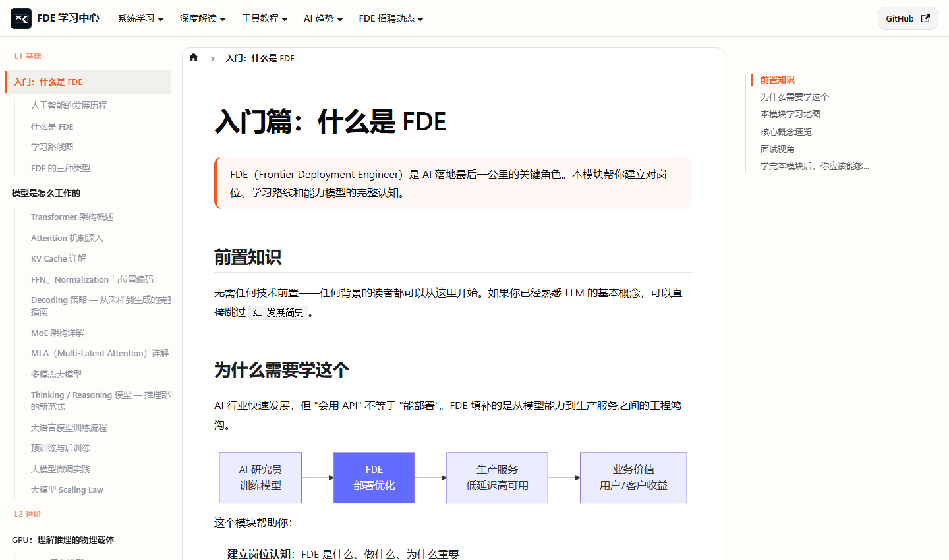Screen dimensions: 949x560
Task: Open the GitHub external link button
Action: pos(907,18)
